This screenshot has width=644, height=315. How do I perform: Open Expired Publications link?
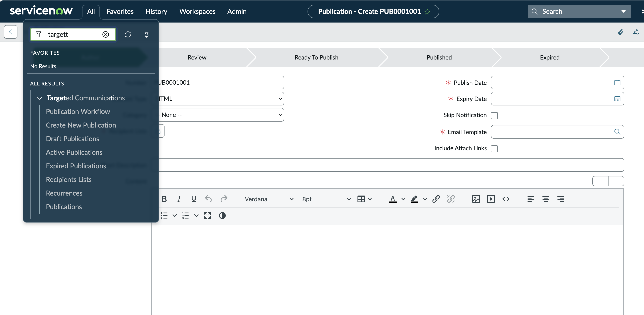pyautogui.click(x=76, y=166)
